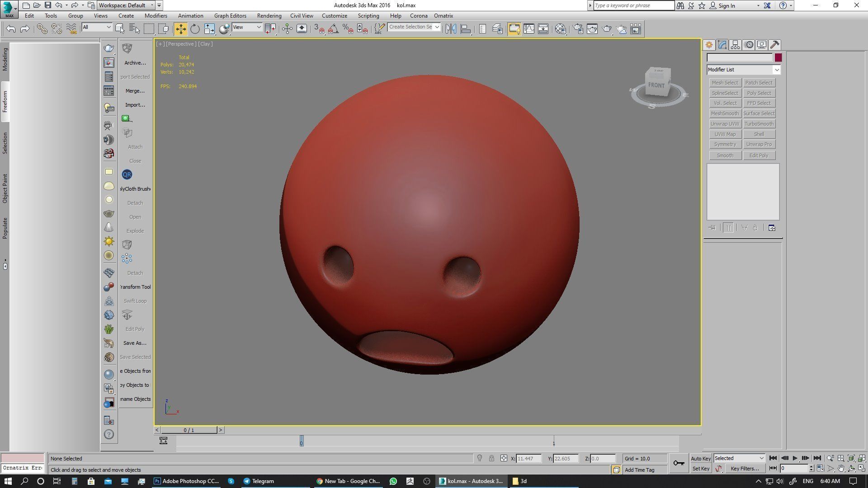The image size is (868, 488).
Task: Toggle Angle Snap
Action: tap(334, 29)
